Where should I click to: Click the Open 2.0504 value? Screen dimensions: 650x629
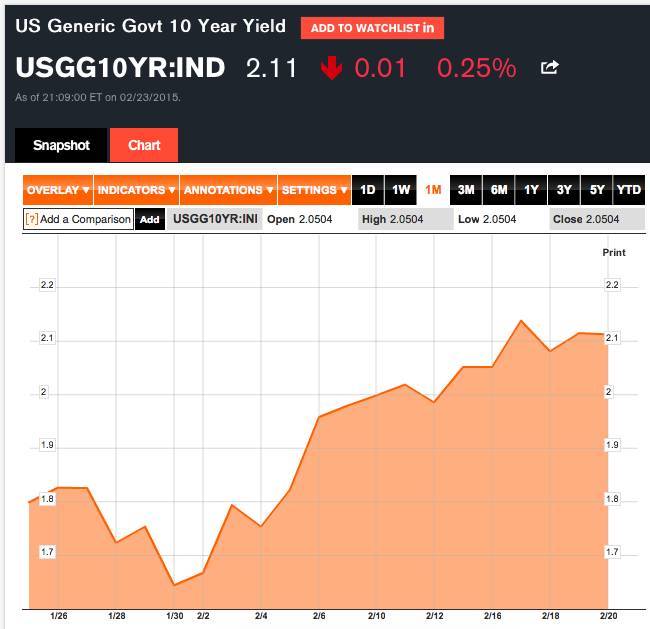tap(300, 219)
